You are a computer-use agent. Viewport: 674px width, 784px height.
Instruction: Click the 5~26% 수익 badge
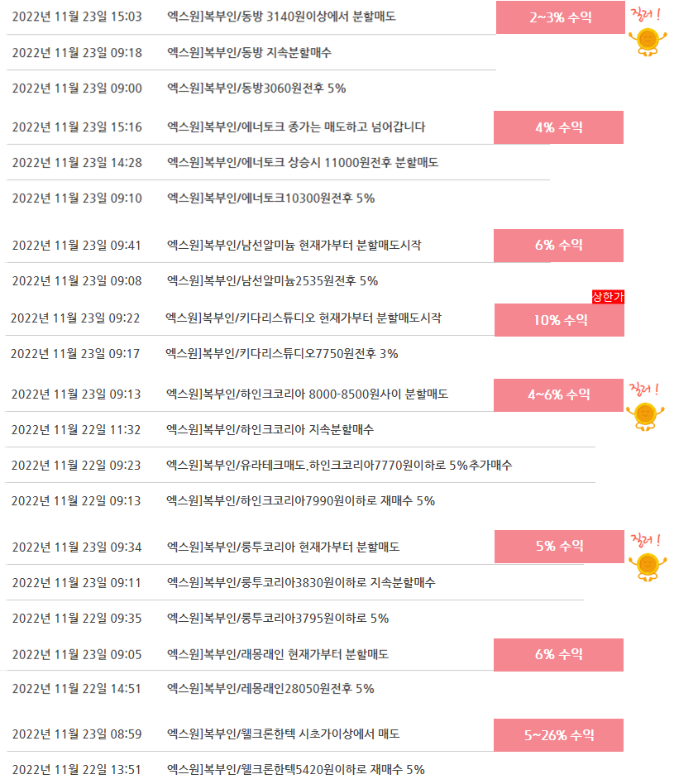(558, 735)
